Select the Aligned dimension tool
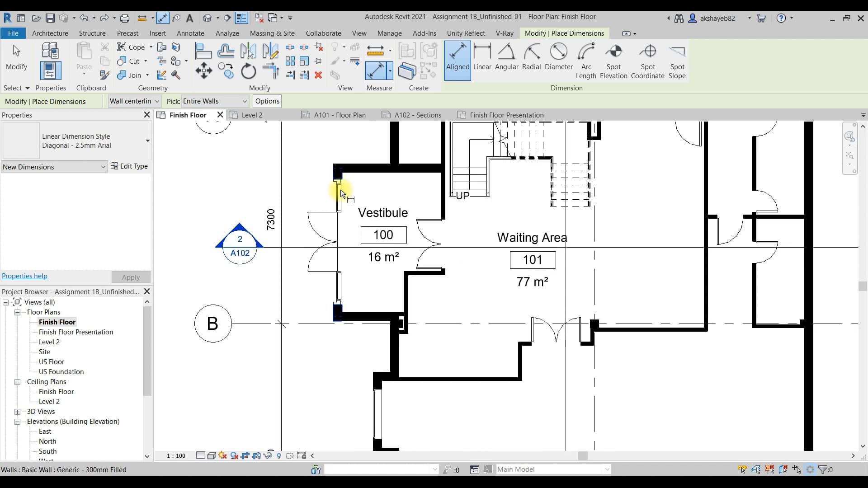The width and height of the screenshot is (868, 488). pyautogui.click(x=458, y=59)
